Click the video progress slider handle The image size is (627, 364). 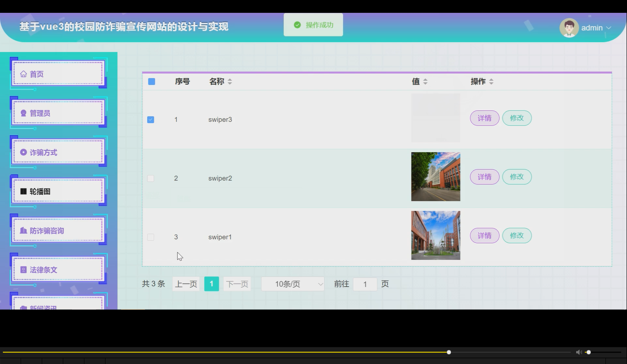point(449,352)
